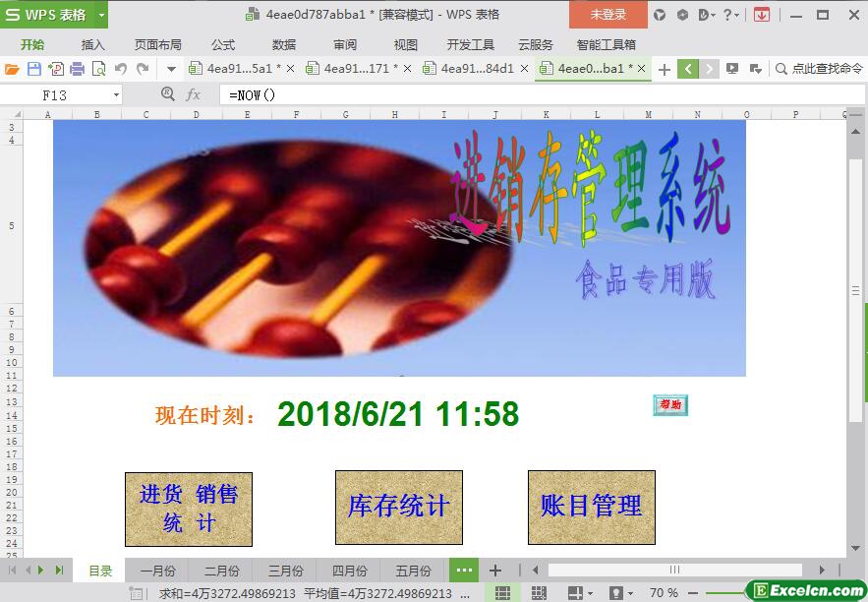Undo the last action
Viewport: 868px width, 602px height.
[x=121, y=69]
